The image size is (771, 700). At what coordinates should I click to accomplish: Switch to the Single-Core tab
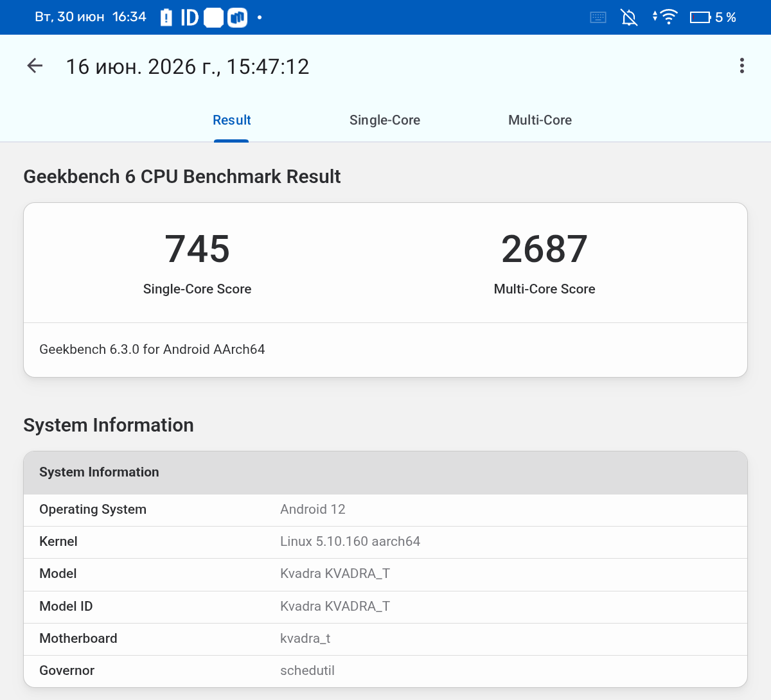385,120
